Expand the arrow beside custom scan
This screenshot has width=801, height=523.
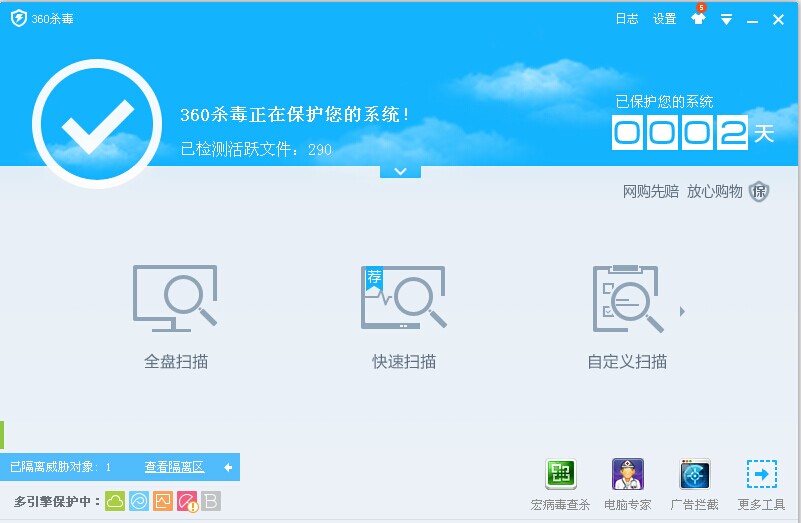tap(682, 311)
